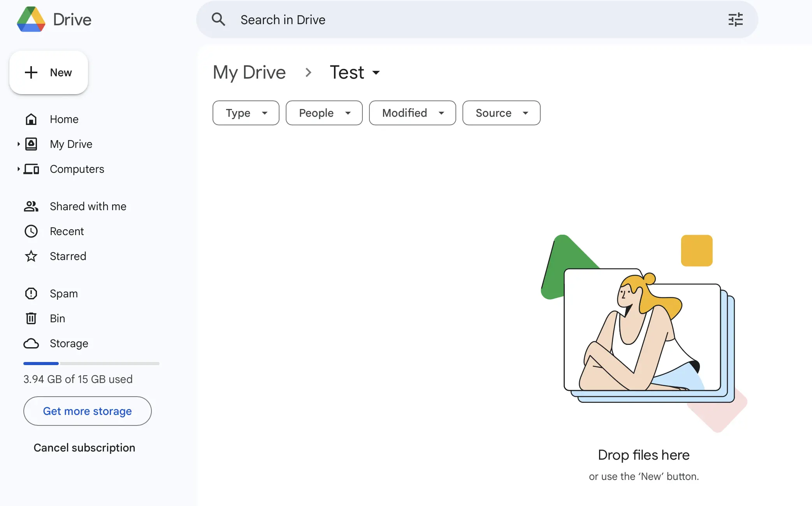This screenshot has width=812, height=506.
Task: View Recent files
Action: (67, 231)
